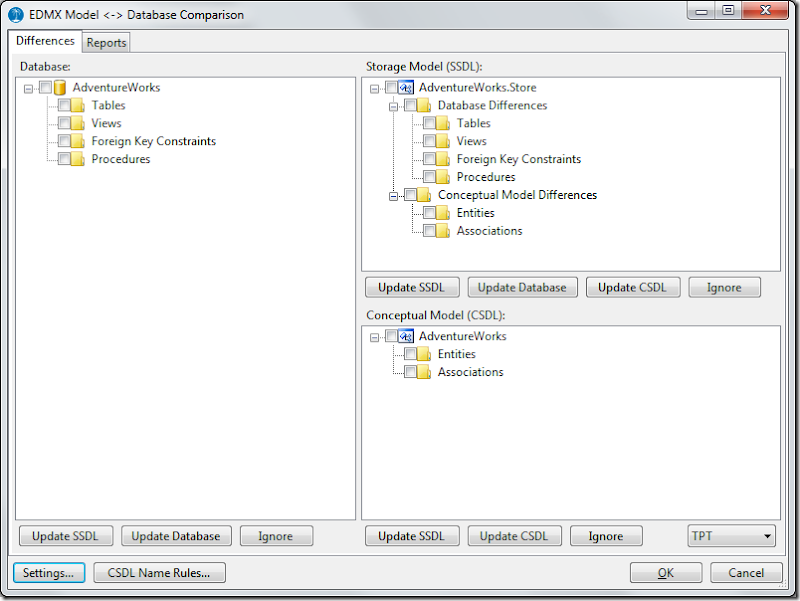Click Ignore below Database panel
The image size is (800, 601).
click(276, 536)
